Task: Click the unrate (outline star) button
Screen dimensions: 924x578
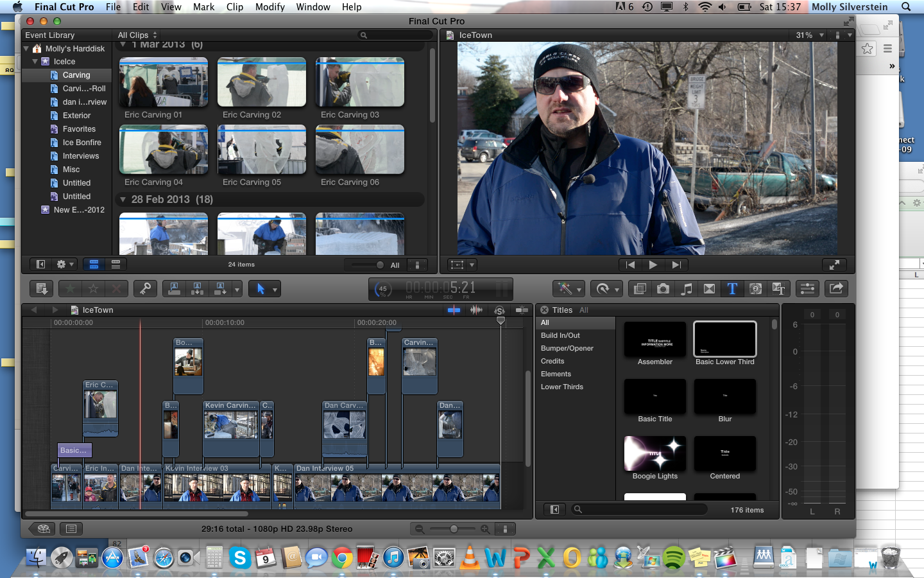Action: coord(94,289)
